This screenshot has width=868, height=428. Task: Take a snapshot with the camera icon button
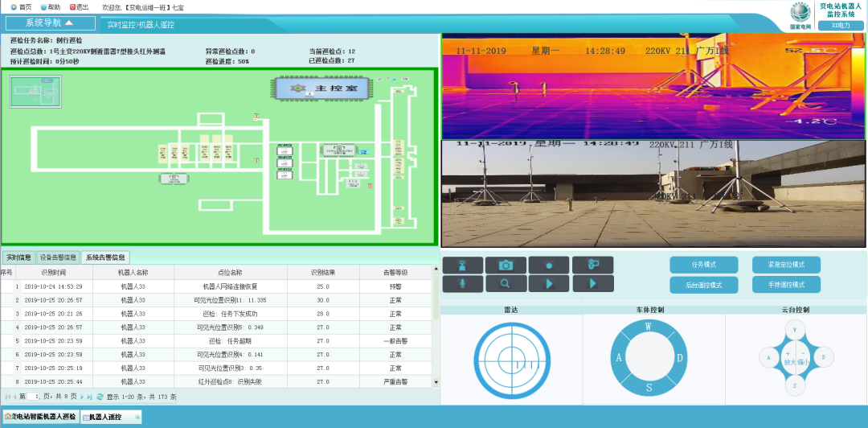pyautogui.click(x=506, y=265)
